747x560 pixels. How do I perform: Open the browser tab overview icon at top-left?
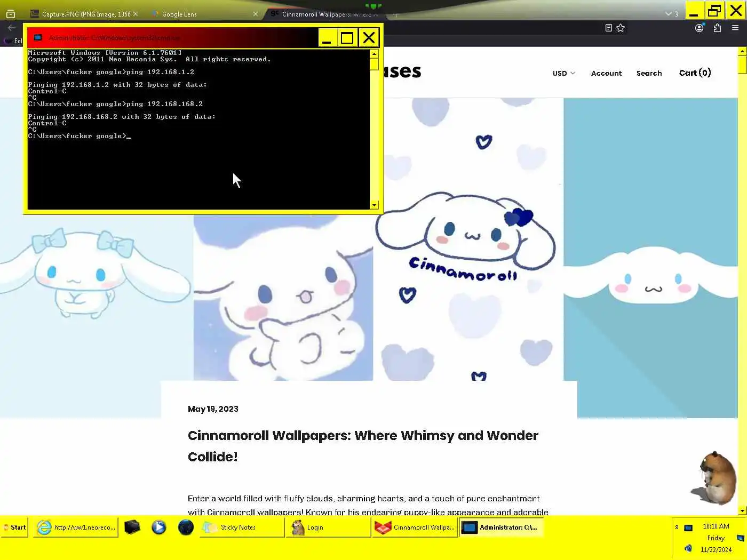tap(11, 14)
